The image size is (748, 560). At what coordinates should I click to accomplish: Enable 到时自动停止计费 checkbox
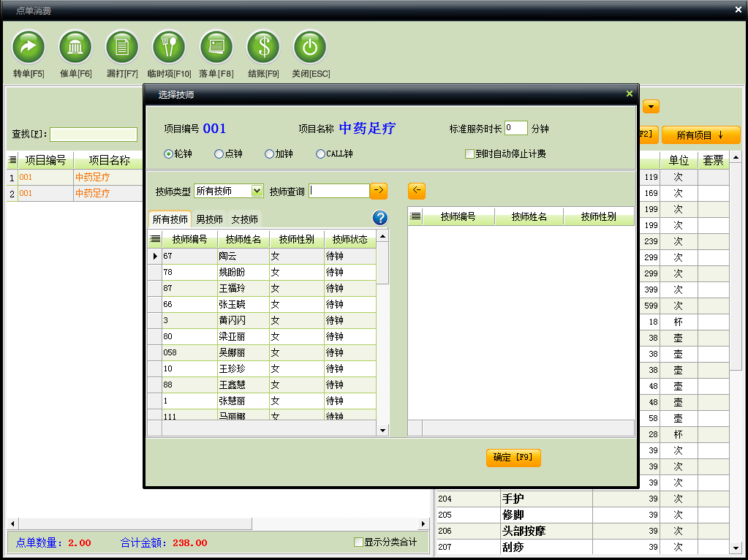point(470,154)
